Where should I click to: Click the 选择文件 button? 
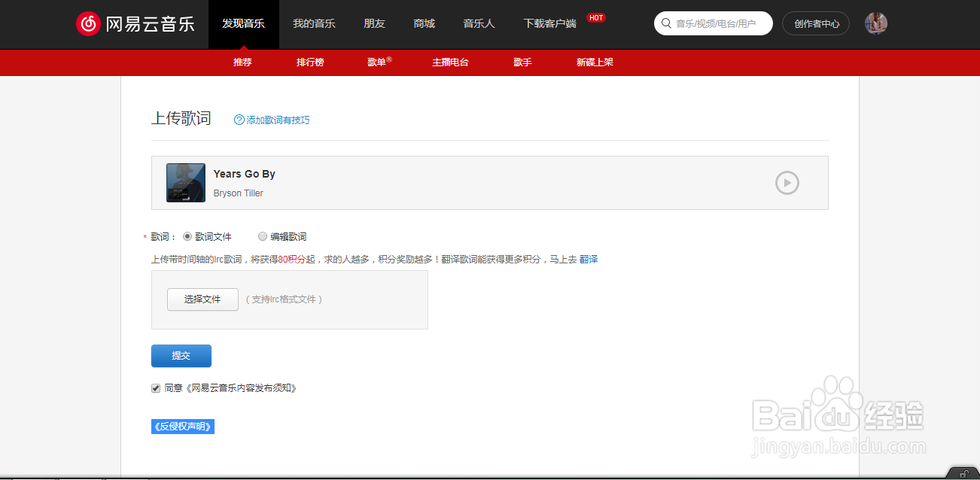coord(202,299)
